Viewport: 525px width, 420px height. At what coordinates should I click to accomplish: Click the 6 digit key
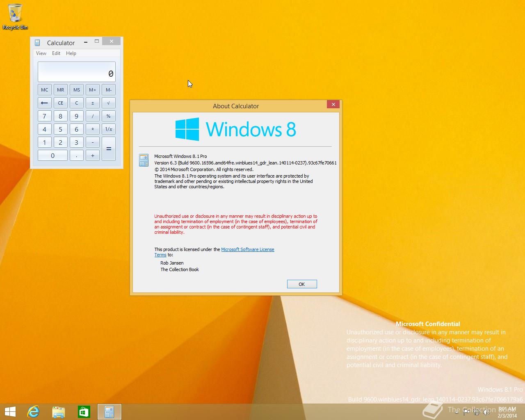[77, 129]
